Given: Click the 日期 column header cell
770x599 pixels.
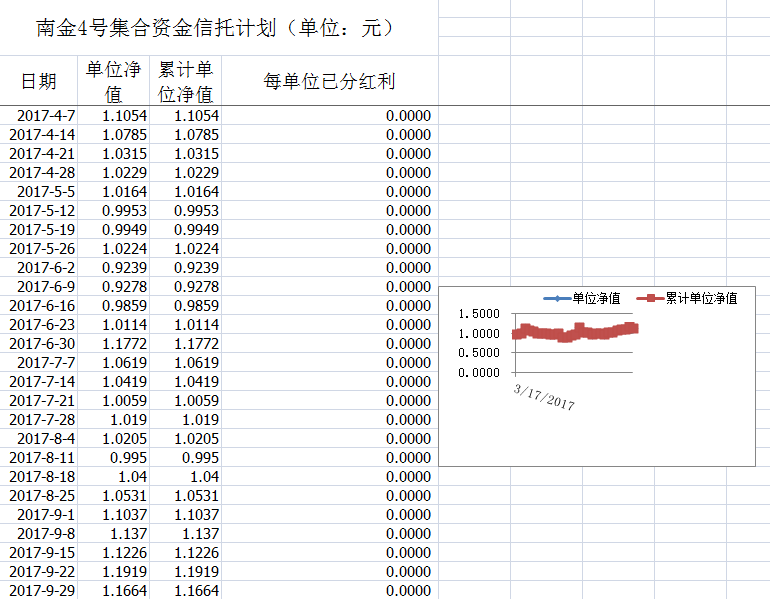Looking at the screenshot, I should pos(38,81).
